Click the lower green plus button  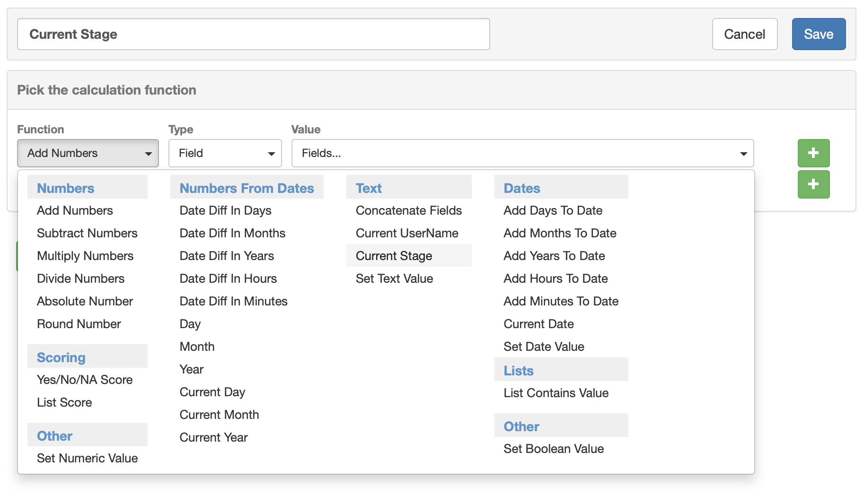[813, 184]
